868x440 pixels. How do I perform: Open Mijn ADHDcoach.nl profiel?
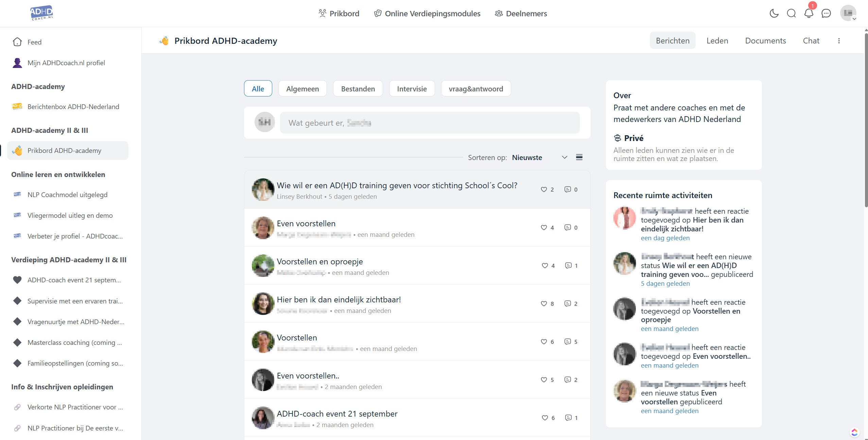(68, 63)
